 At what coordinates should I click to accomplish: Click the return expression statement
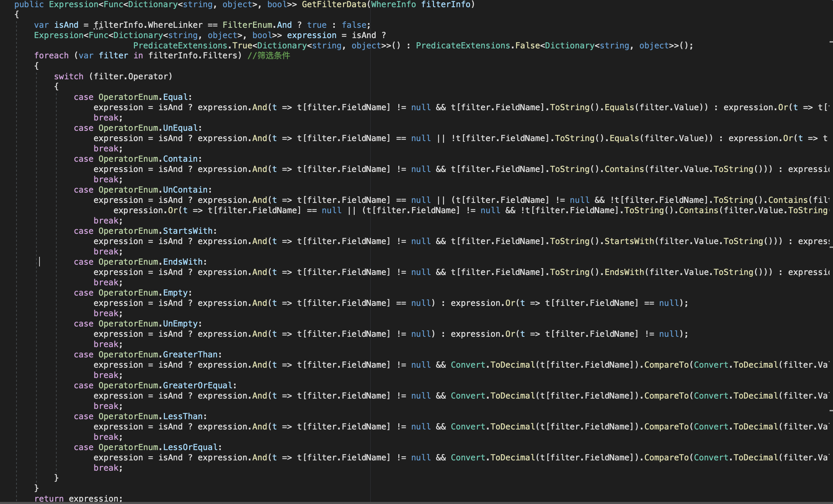78,499
